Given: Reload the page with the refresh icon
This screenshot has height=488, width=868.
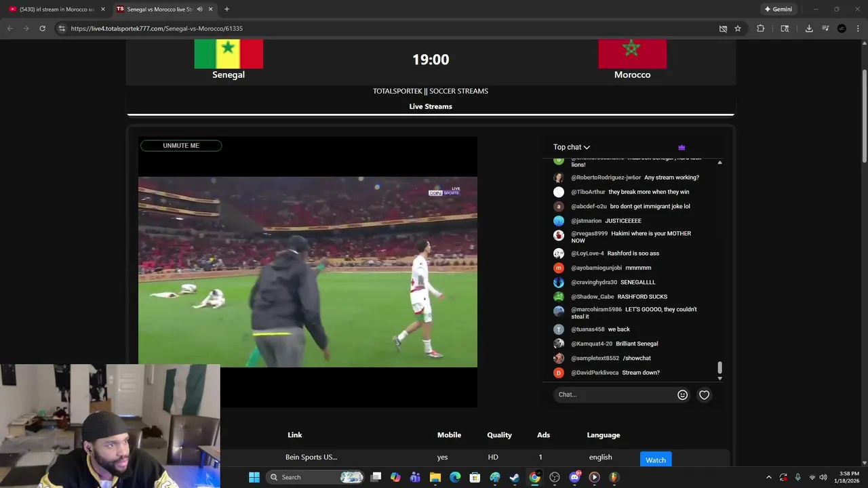Looking at the screenshot, I should coord(42,28).
